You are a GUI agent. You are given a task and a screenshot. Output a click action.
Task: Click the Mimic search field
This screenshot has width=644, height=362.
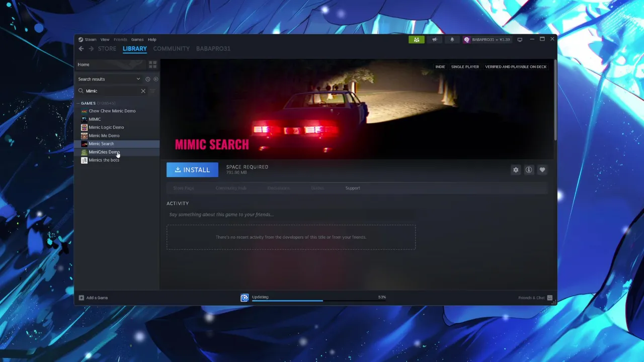112,91
